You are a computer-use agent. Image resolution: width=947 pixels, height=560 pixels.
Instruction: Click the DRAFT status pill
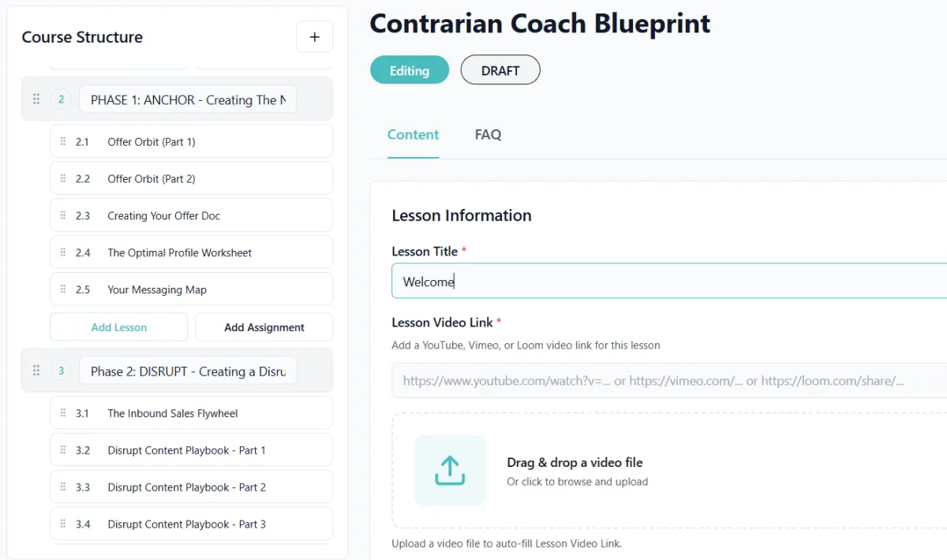(500, 70)
